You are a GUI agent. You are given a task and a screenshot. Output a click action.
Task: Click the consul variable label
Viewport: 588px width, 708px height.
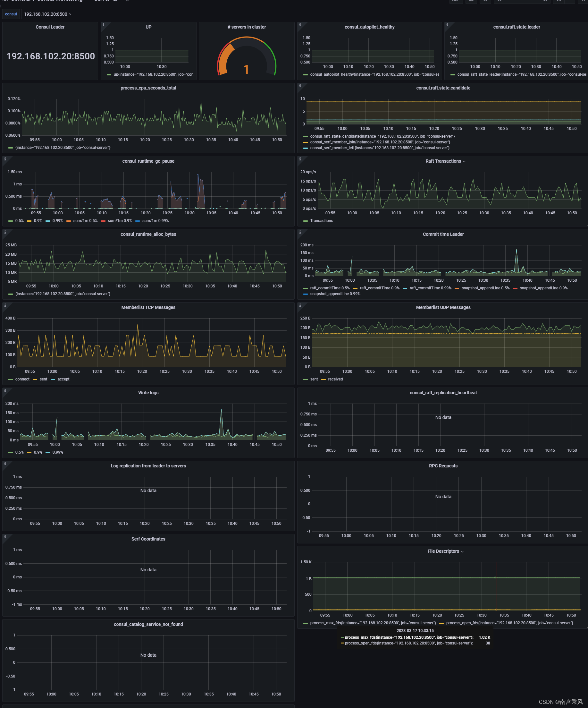[x=11, y=14]
